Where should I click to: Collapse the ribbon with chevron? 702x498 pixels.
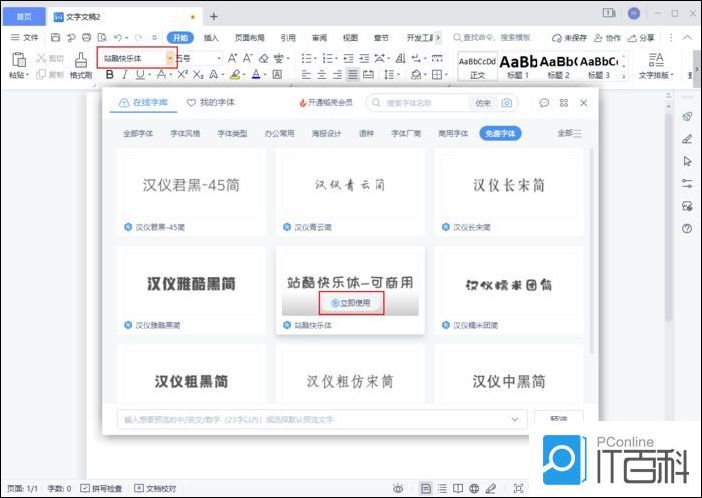pyautogui.click(x=687, y=38)
